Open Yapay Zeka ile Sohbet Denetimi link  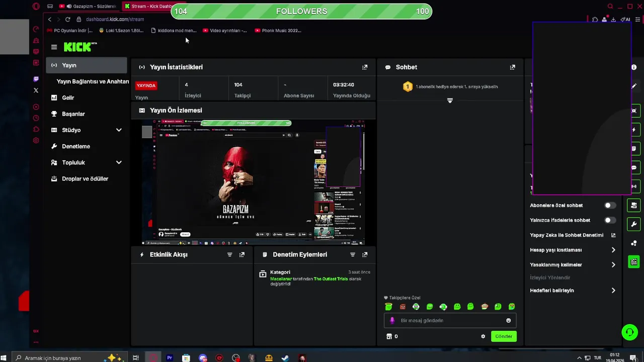click(x=573, y=235)
